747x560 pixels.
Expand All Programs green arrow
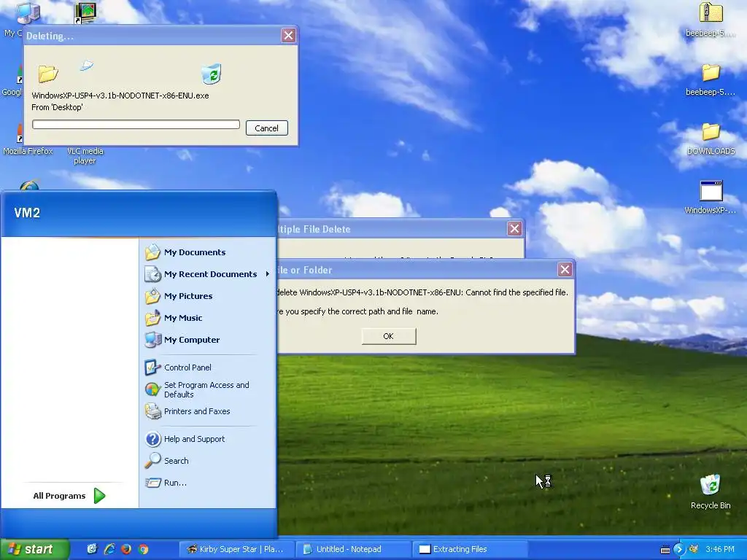pos(99,496)
